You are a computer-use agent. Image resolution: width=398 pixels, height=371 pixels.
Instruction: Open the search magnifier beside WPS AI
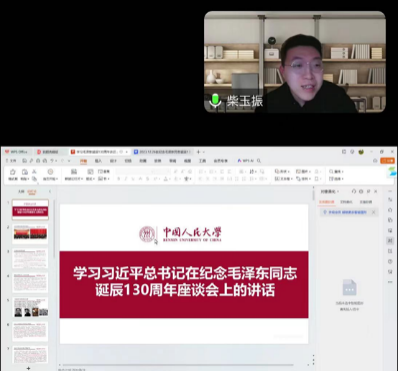click(x=259, y=161)
